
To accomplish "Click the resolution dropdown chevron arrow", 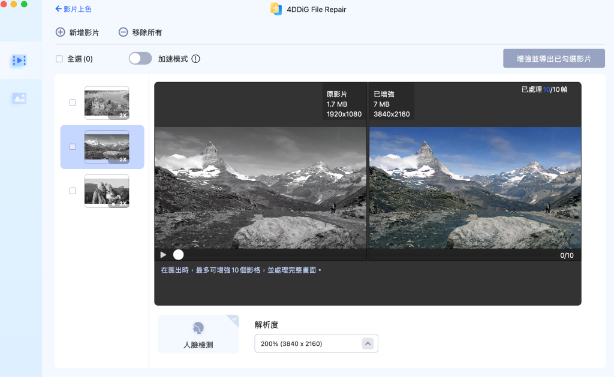I will point(367,344).
